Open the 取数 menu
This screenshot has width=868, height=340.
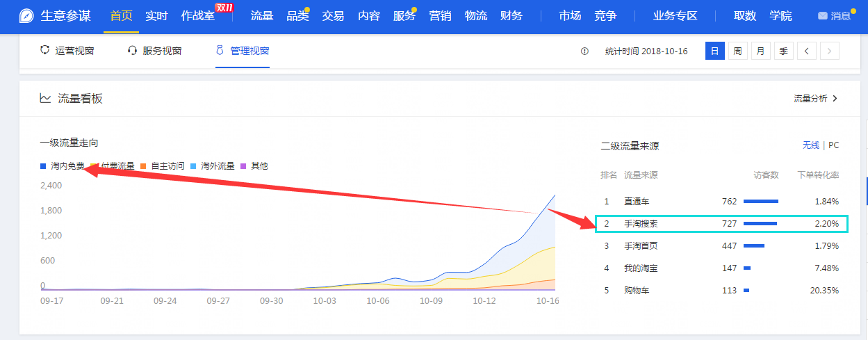pyautogui.click(x=745, y=16)
